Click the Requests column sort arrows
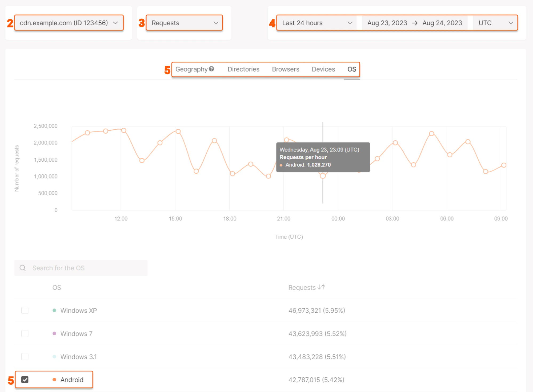Screen dimensions: 533x392 (x=321, y=287)
